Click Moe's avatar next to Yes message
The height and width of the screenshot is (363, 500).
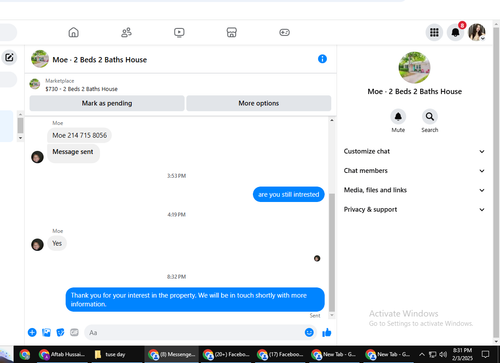tap(37, 245)
